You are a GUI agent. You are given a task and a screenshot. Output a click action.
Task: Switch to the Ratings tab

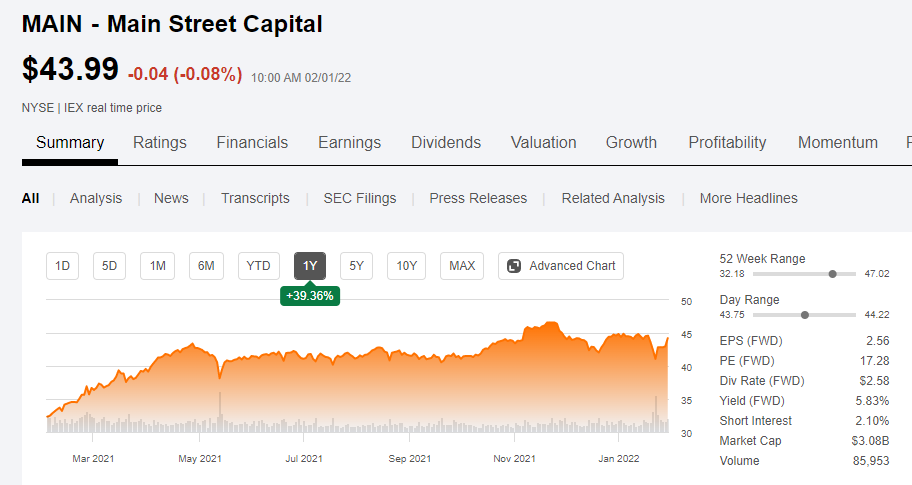click(160, 142)
